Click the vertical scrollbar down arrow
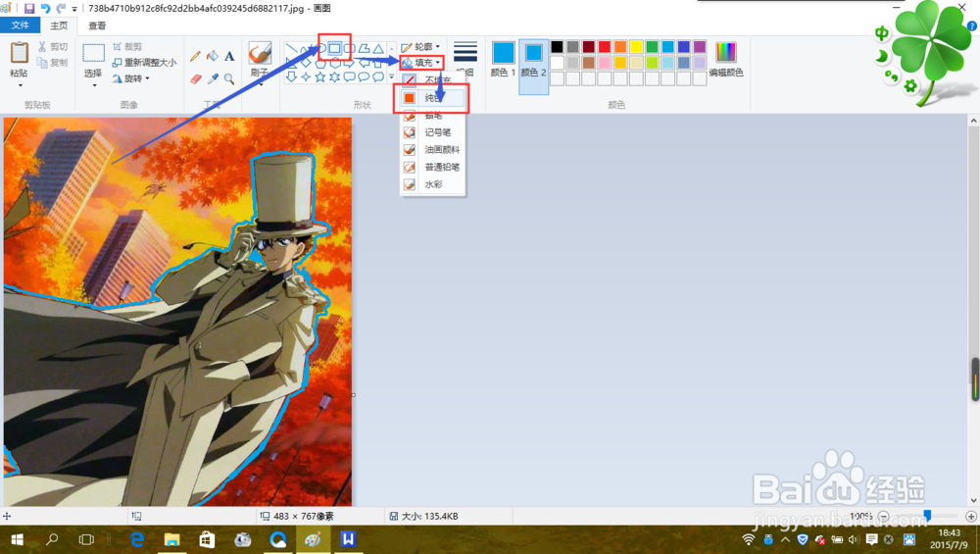The image size is (980, 554). pos(974,500)
